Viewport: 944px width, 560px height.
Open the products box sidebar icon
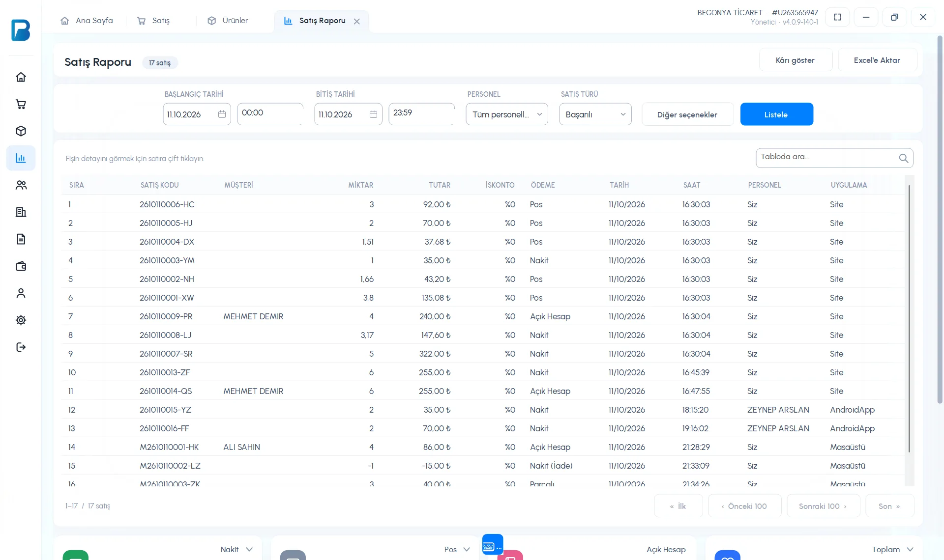[21, 131]
